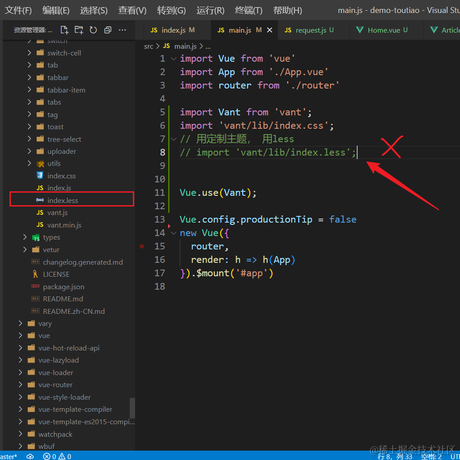The height and width of the screenshot is (460, 460).
Task: Click the explorer vertical scrollbar thumb
Action: point(132,408)
